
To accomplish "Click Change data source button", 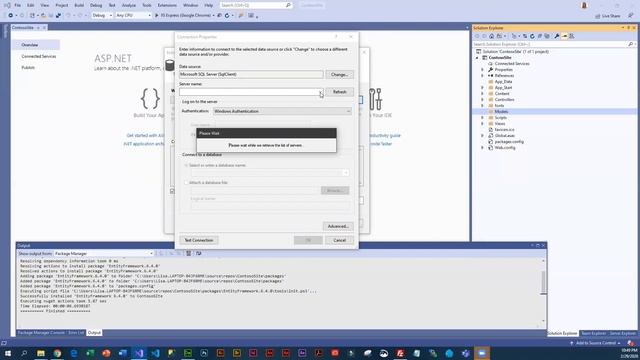I will point(339,75).
